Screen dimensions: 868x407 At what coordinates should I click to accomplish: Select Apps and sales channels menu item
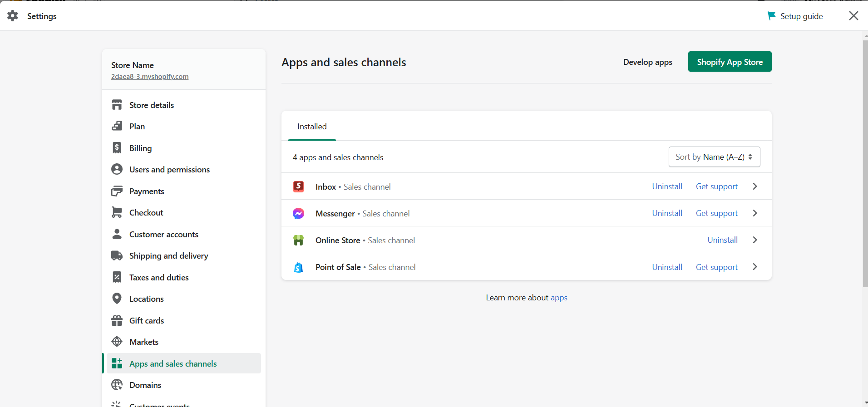point(184,363)
